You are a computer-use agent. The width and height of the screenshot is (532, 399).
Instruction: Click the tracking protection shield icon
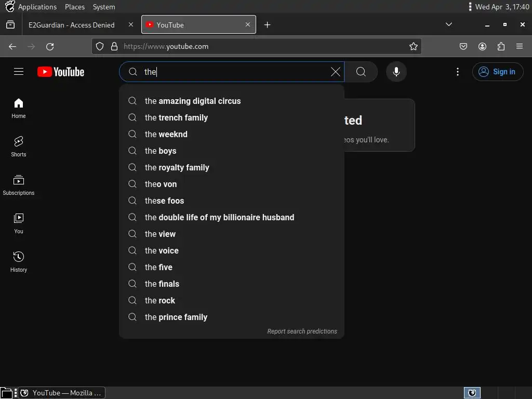click(x=99, y=46)
